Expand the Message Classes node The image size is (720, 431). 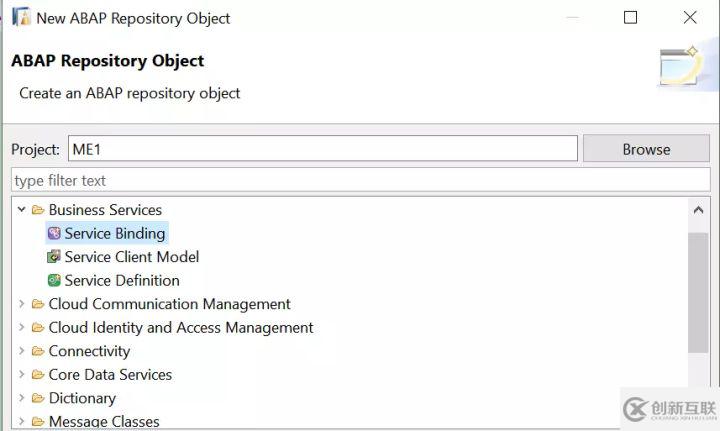(x=22, y=422)
